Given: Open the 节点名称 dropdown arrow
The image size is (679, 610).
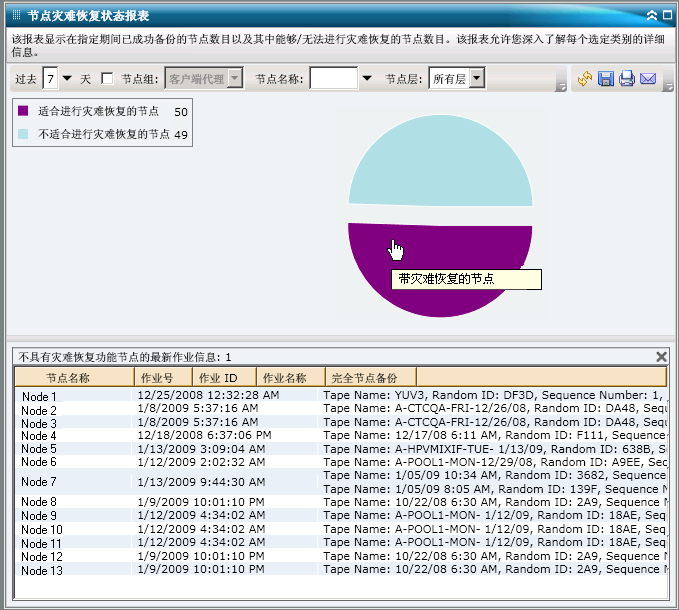Looking at the screenshot, I should (x=367, y=78).
